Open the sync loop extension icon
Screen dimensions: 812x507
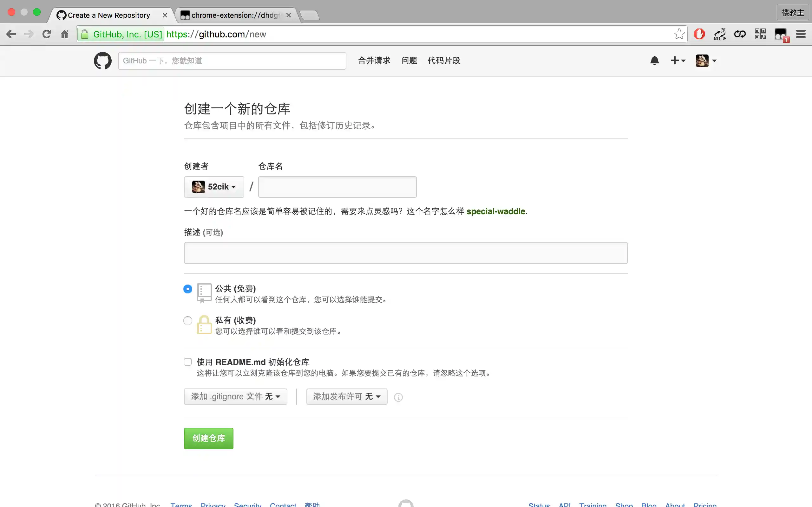pos(740,34)
